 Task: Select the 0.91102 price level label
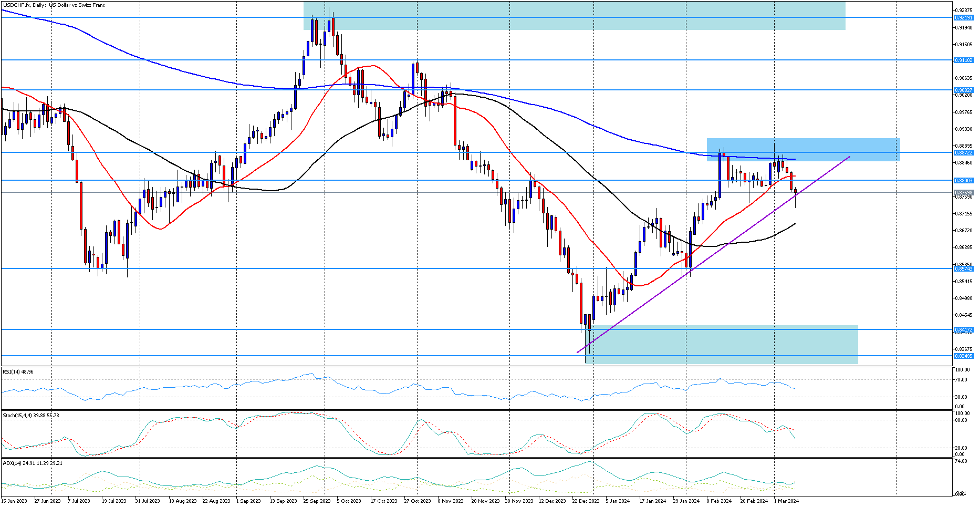point(964,60)
